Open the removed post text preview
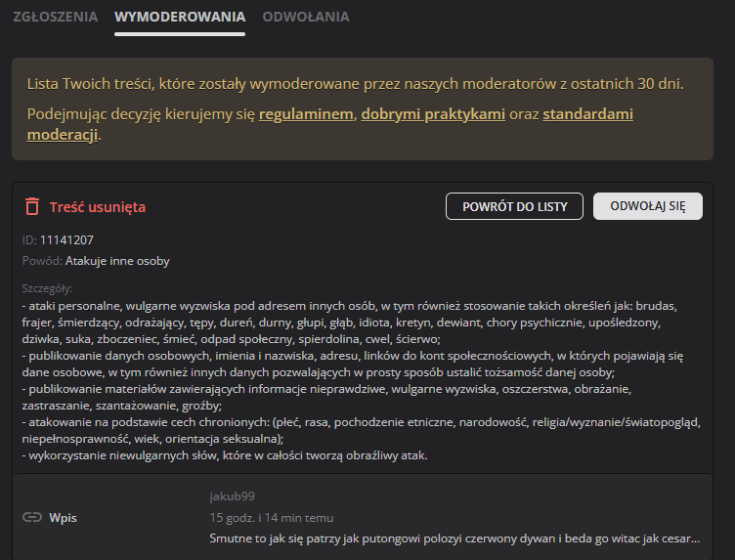The height and width of the screenshot is (560, 735). pyautogui.click(x=454, y=538)
